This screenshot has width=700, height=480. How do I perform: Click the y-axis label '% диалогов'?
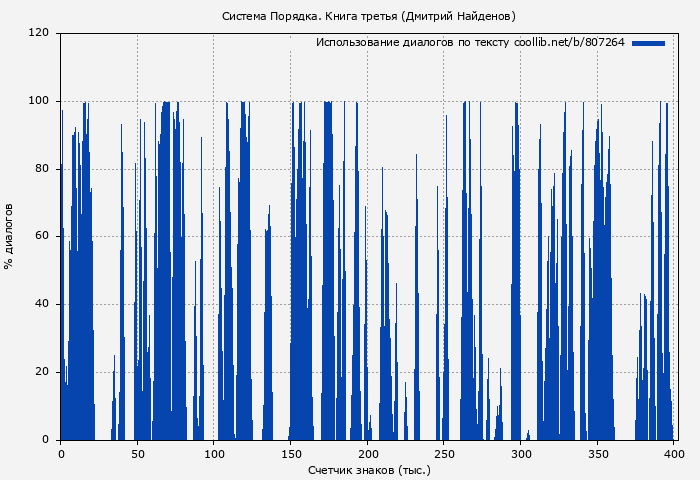pyautogui.click(x=9, y=236)
